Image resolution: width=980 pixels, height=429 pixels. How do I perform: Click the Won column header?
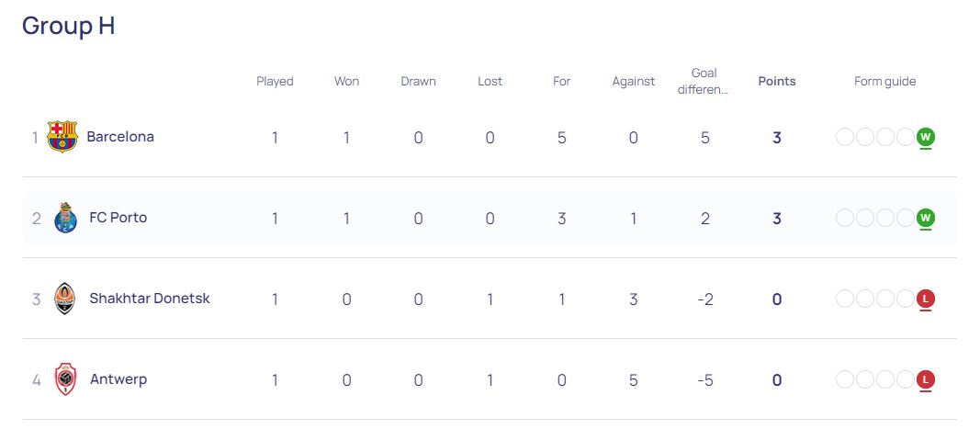(346, 81)
